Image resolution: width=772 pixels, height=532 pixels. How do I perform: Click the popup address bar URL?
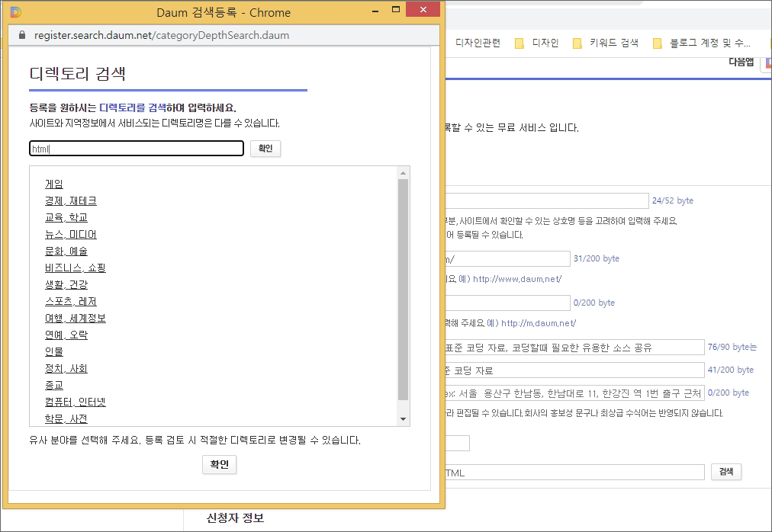(x=162, y=35)
